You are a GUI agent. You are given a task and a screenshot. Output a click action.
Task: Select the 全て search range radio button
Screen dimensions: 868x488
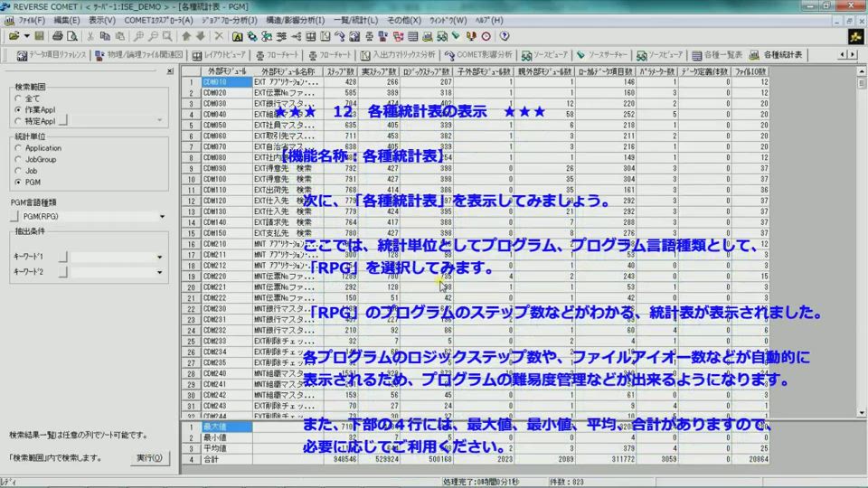tap(18, 98)
